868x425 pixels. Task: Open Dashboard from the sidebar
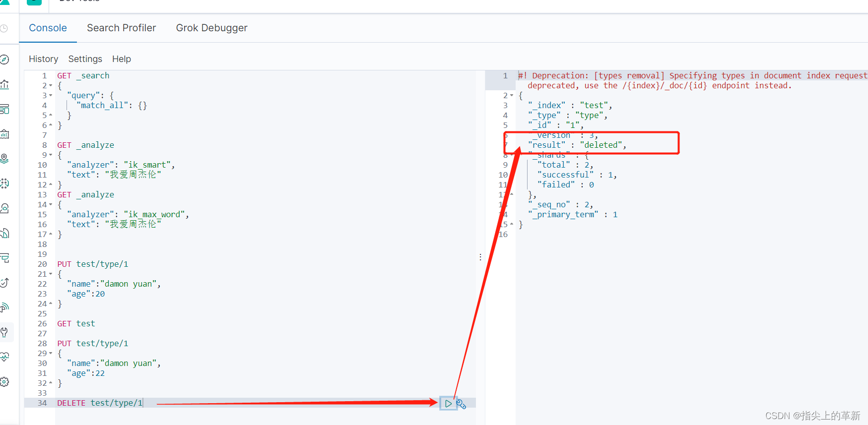click(4, 109)
